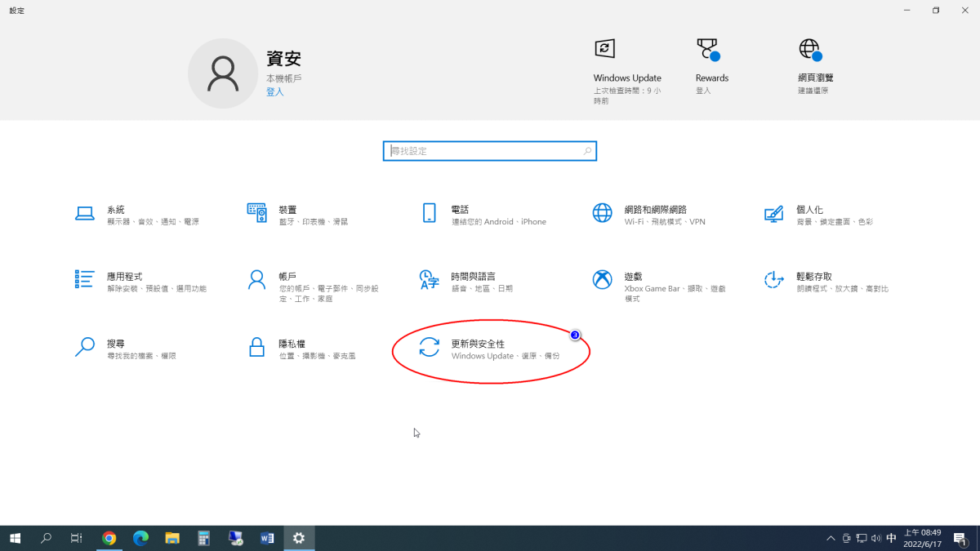
Task: Open the 電話 (Phone) settings category
Action: [483, 215]
